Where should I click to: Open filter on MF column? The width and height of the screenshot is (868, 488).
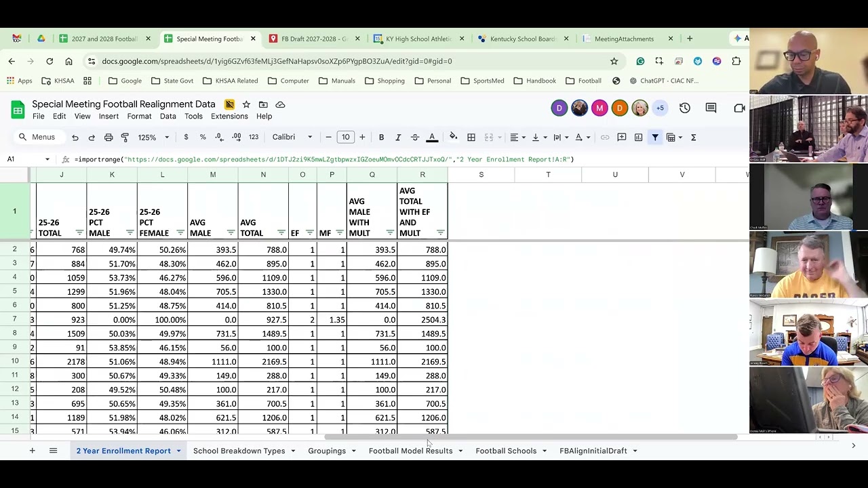(x=340, y=233)
